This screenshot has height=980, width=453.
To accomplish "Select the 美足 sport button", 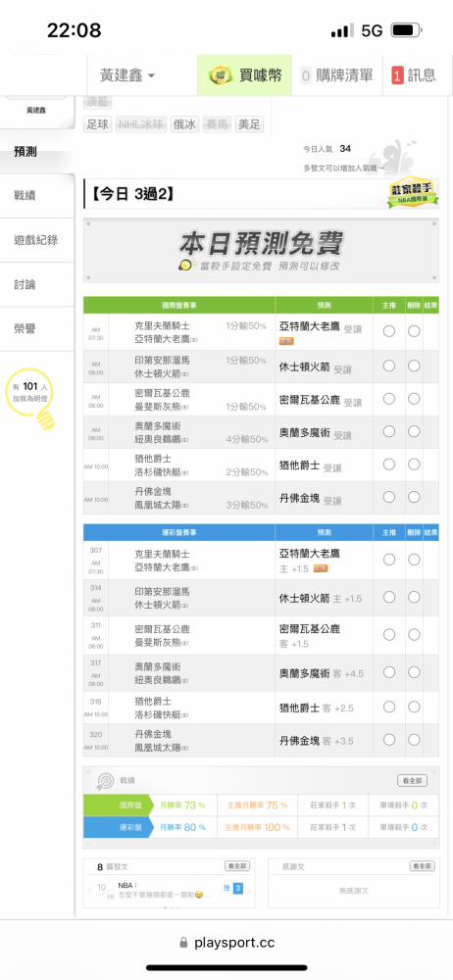I will [248, 124].
